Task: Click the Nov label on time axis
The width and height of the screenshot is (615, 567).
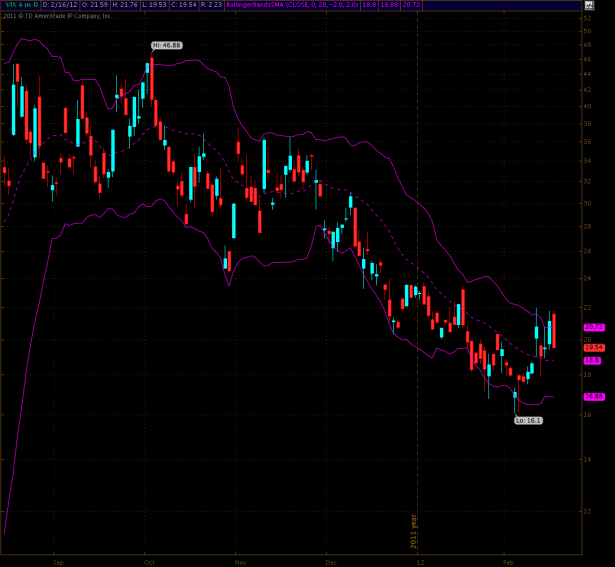Action: click(241, 561)
